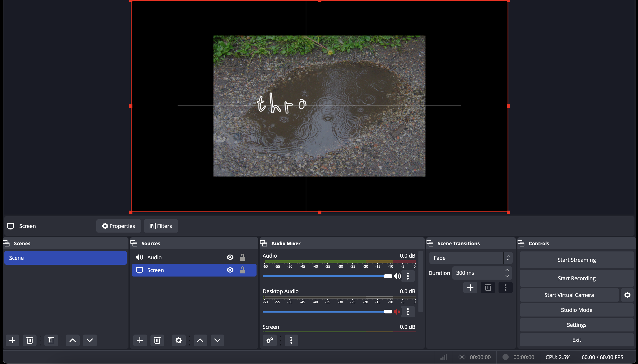The image size is (638, 364).
Task: Undock the Scenes panel icon
Action: pos(6,243)
